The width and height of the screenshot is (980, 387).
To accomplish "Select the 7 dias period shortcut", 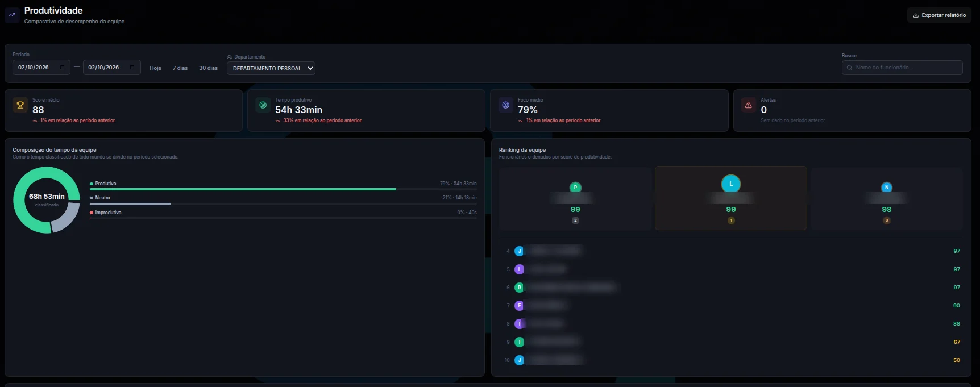I will coord(180,68).
